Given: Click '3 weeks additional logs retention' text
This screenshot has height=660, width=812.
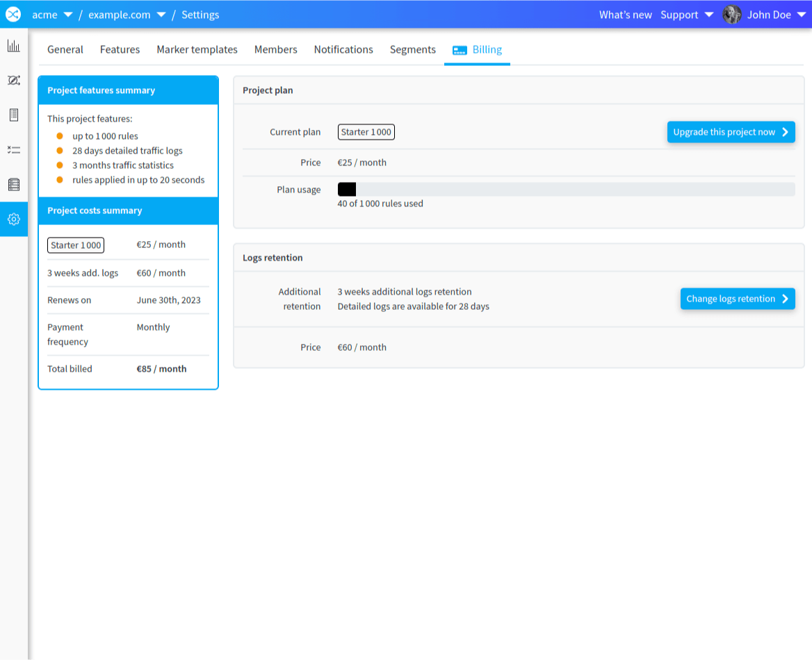Looking at the screenshot, I should (x=405, y=292).
